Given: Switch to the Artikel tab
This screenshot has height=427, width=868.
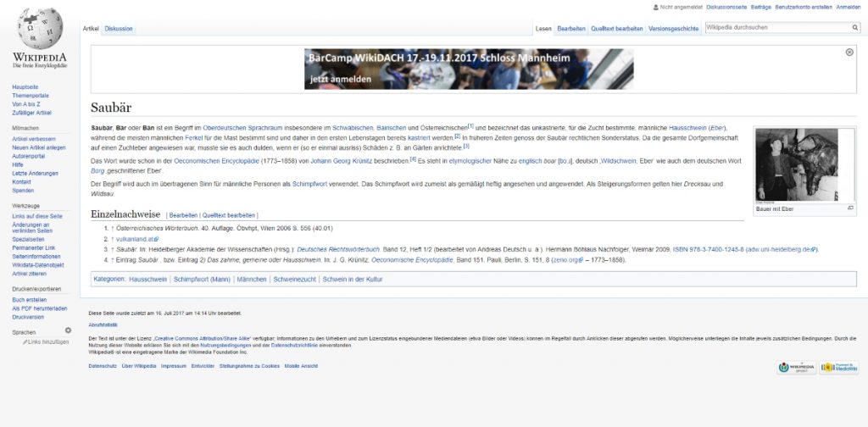Looking at the screenshot, I should tap(91, 29).
